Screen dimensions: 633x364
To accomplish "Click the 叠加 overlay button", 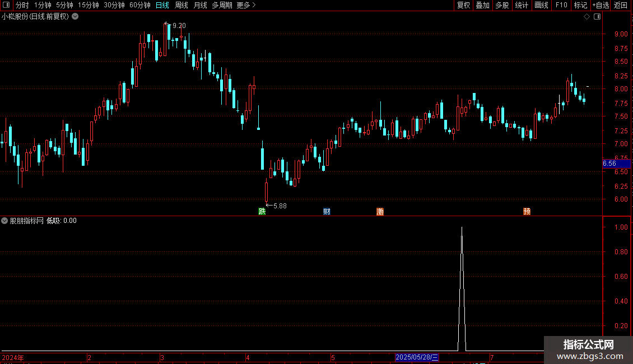I will (x=482, y=5).
